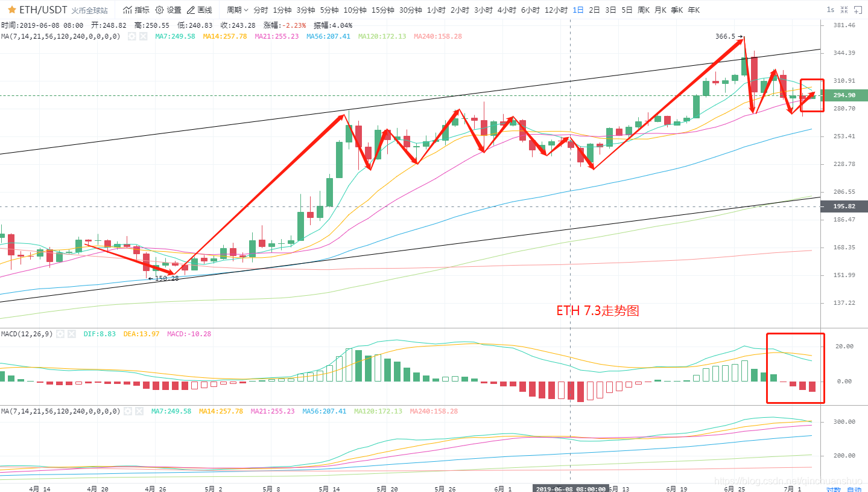Click main chart MA56:207.41 value
Screen dimensions: 868x492
point(328,36)
